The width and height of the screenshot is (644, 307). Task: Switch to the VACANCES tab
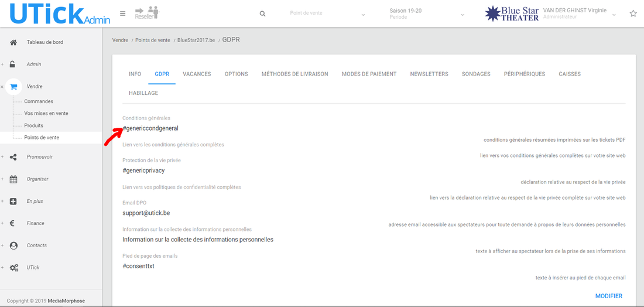[x=197, y=74]
